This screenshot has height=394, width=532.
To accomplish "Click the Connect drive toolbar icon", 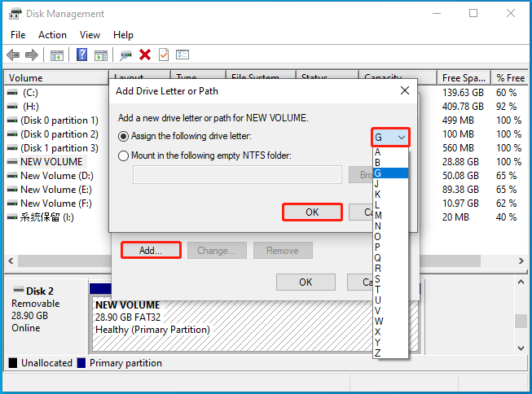I will coord(125,55).
